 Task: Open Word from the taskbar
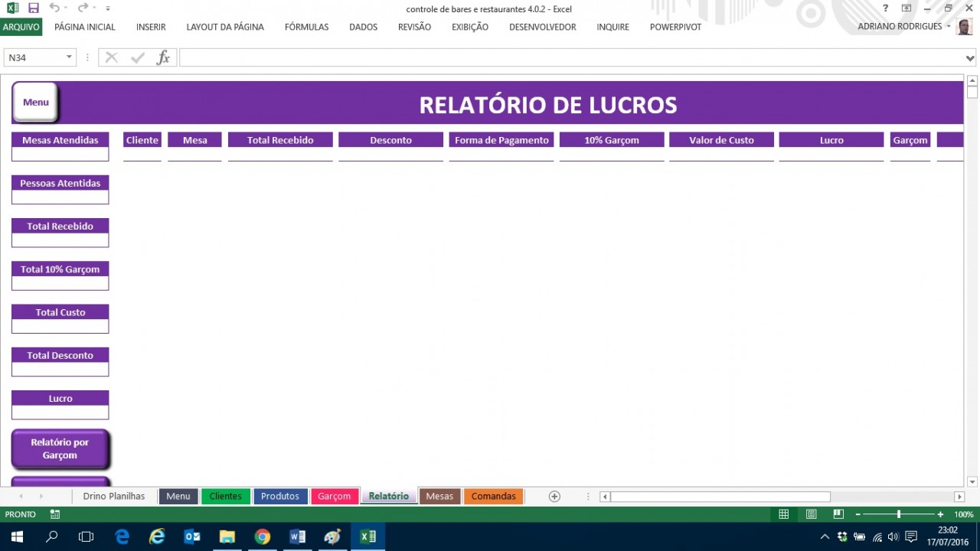(x=298, y=536)
